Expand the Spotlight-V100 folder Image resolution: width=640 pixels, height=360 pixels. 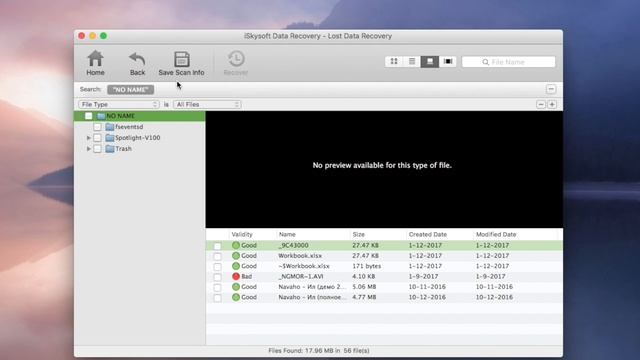pos(89,138)
